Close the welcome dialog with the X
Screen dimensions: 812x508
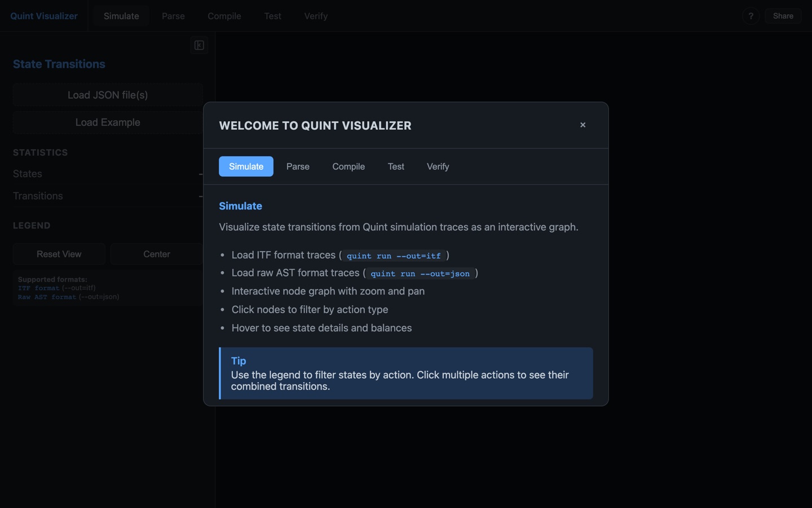point(582,125)
